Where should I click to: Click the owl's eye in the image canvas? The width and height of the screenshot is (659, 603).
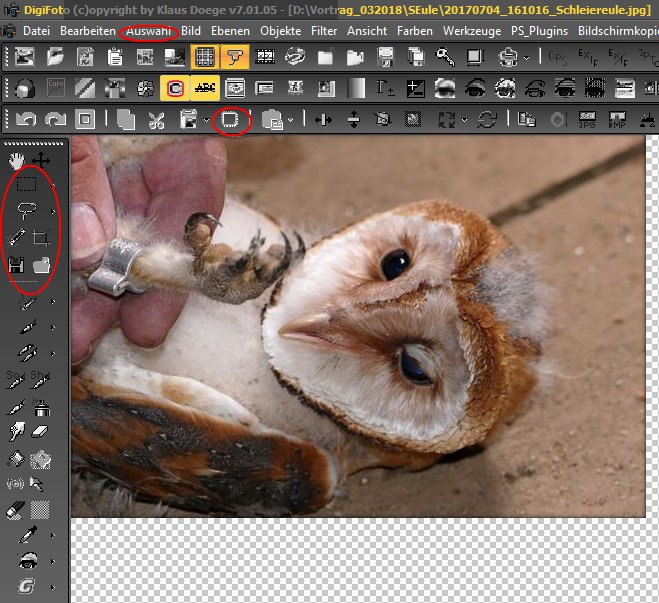tap(395, 264)
